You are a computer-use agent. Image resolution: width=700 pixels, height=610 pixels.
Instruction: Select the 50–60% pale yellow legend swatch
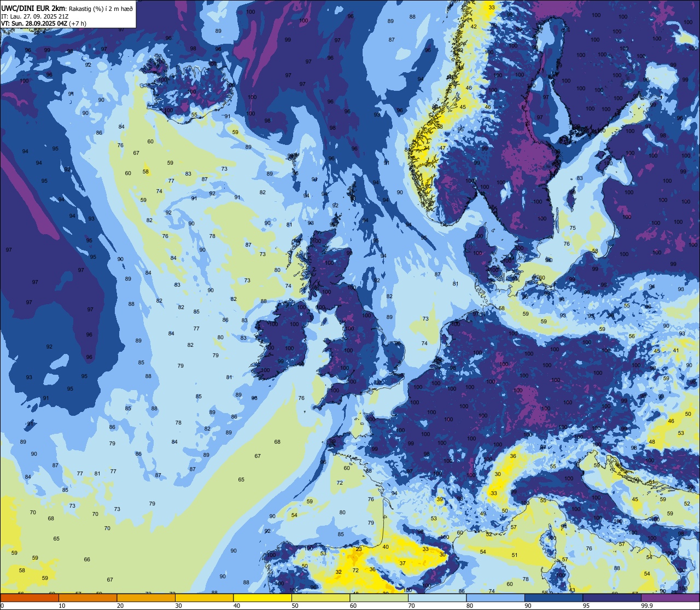click(320, 597)
